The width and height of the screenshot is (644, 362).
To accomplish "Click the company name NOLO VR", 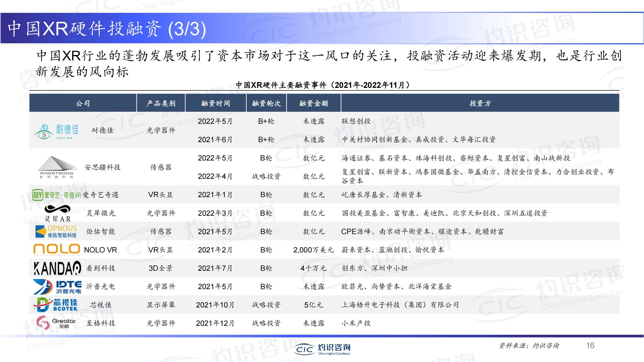I will [100, 250].
